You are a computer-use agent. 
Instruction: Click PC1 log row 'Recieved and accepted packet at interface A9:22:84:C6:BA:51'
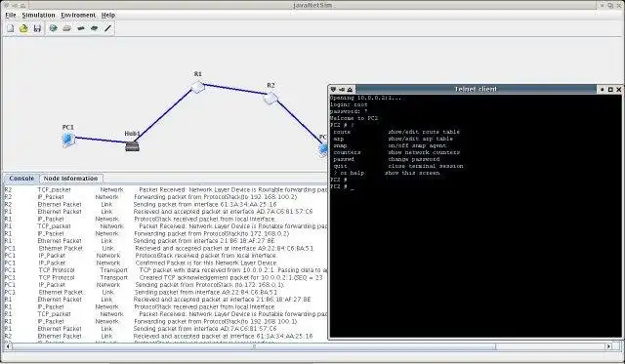(225, 249)
